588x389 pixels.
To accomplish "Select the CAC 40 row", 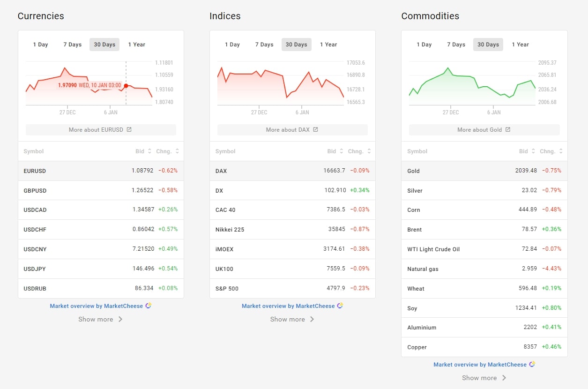I will point(292,210).
